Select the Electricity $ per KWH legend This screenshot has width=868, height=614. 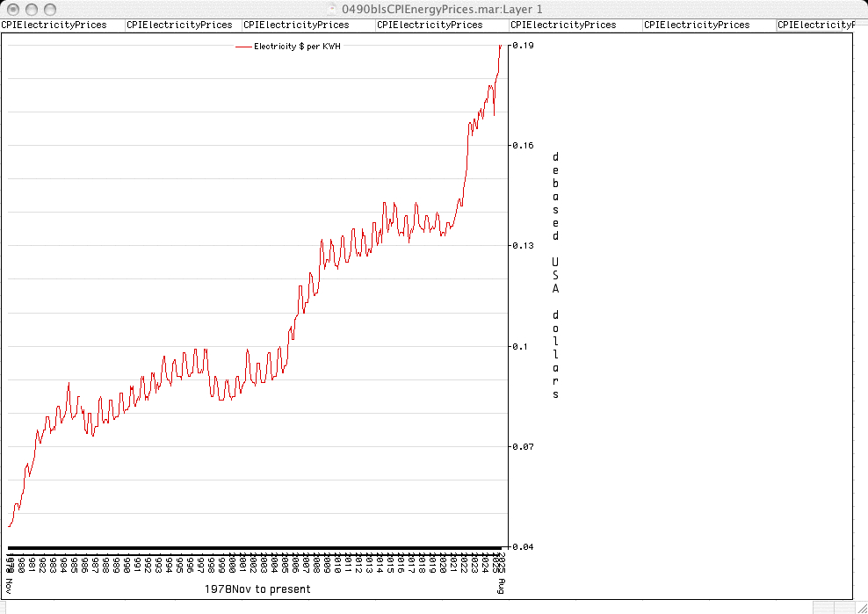pos(288,46)
